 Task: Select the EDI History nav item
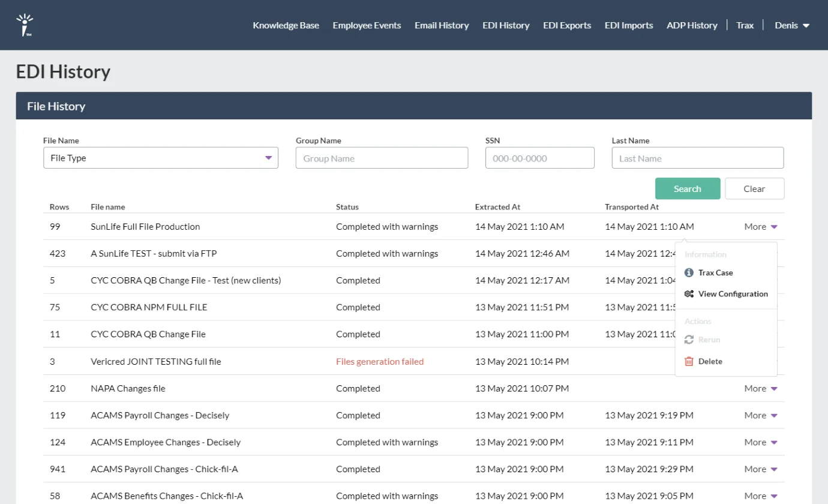point(506,25)
